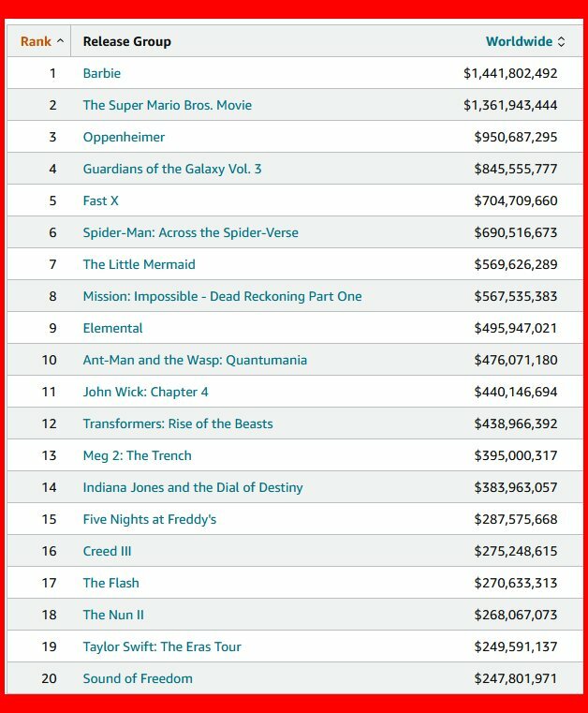Select the Sound of Freedom link

tap(138, 678)
